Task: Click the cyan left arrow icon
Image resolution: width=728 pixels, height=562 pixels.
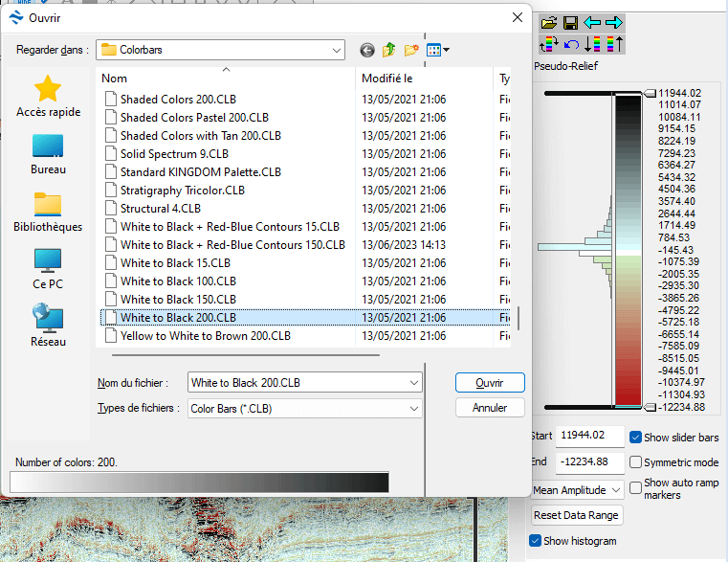Action: tap(592, 22)
